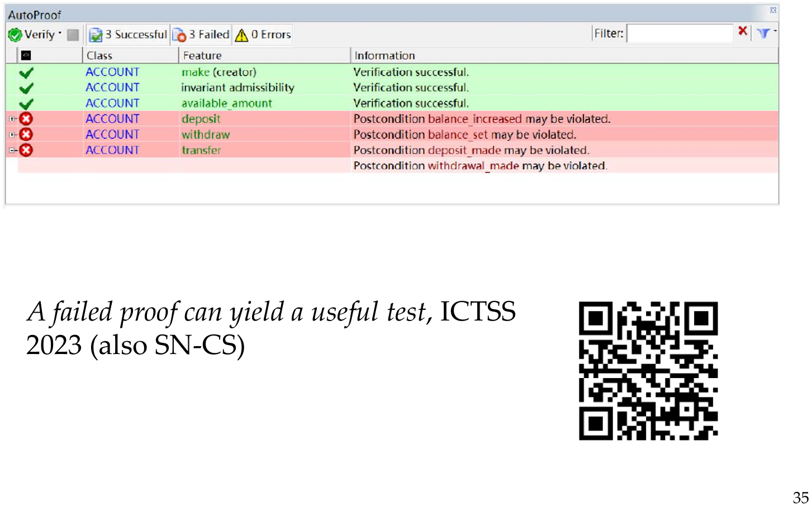812x507 pixels.
Task: Open ACCOUNT class in the withdraw row
Action: tap(112, 135)
